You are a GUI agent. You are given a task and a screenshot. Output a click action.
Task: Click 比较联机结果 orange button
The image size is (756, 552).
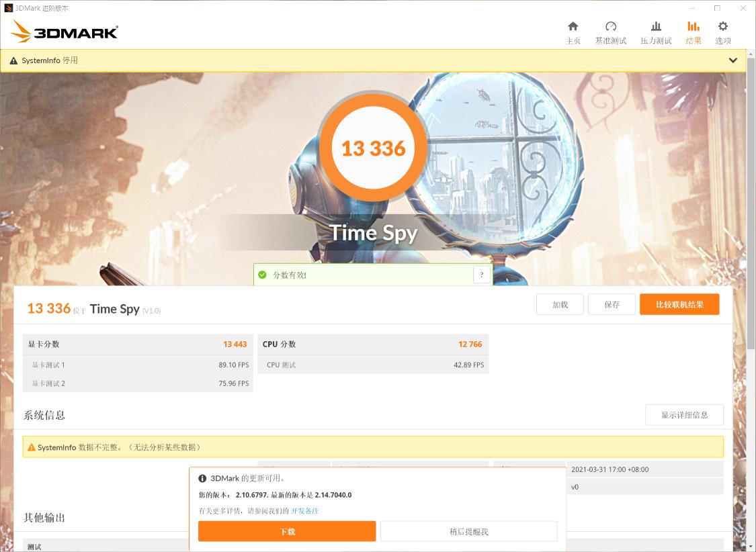click(x=679, y=304)
